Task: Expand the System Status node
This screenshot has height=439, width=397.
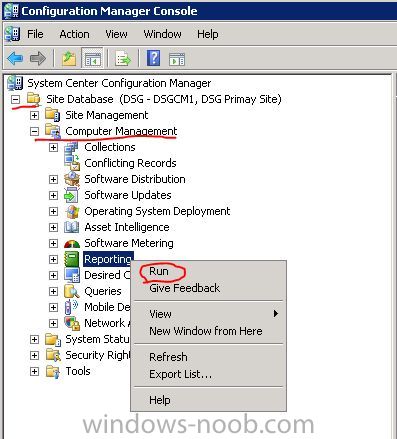Action: [x=34, y=339]
